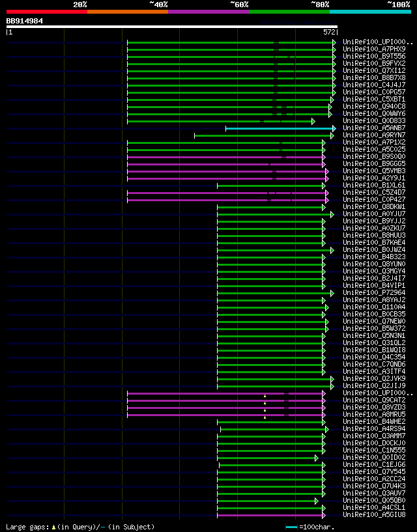Viewport: 417px width, 532px height.
Task: Click the purple alignment bar for B9S0Q0
Action: (x=226, y=157)
